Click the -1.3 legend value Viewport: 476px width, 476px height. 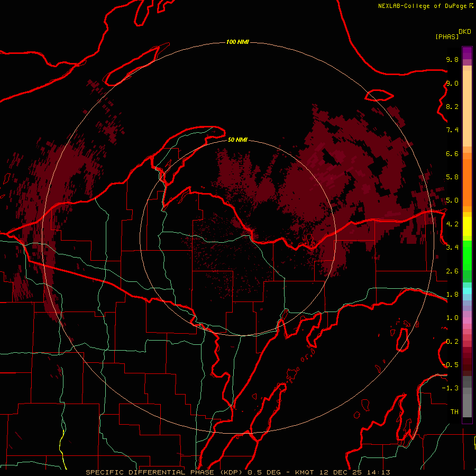[x=451, y=388]
